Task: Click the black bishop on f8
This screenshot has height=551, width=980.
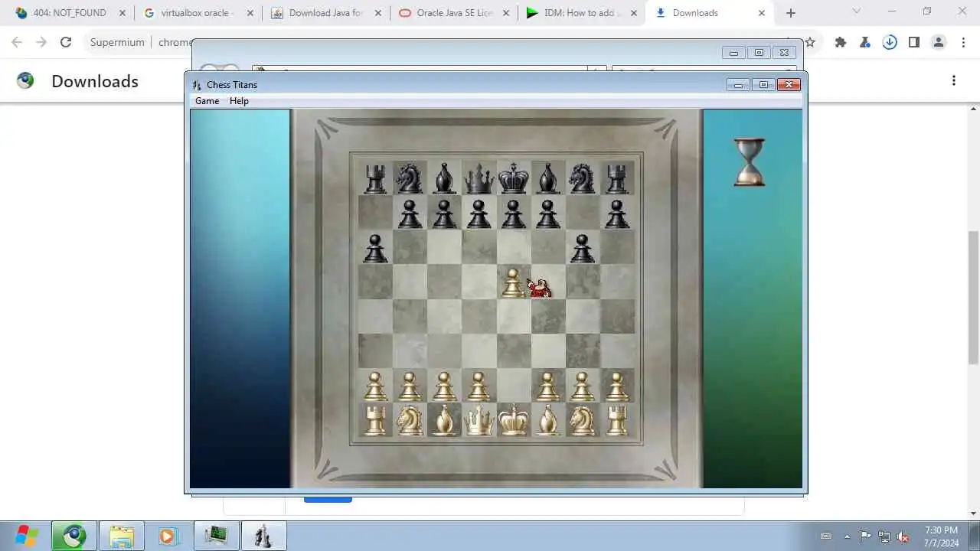Action: [x=548, y=178]
